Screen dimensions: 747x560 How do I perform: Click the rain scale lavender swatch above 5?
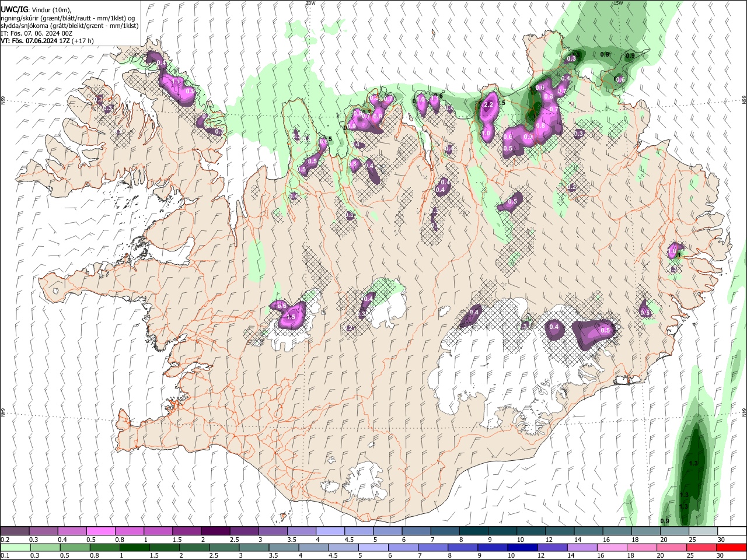point(372,547)
